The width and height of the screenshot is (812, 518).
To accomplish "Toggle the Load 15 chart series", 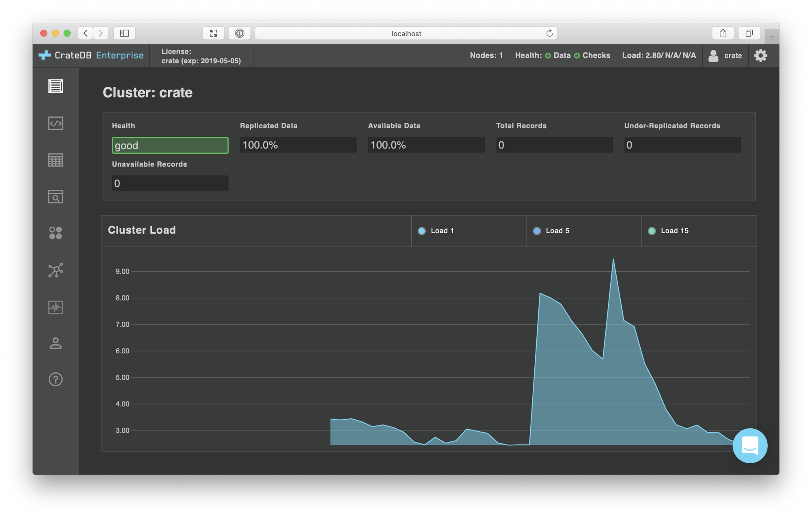I will (x=668, y=231).
